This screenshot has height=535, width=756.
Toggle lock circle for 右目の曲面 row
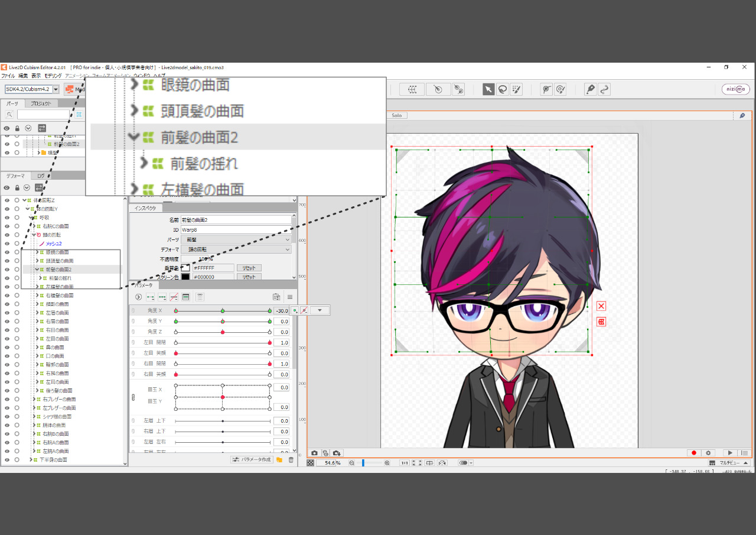pos(17,330)
